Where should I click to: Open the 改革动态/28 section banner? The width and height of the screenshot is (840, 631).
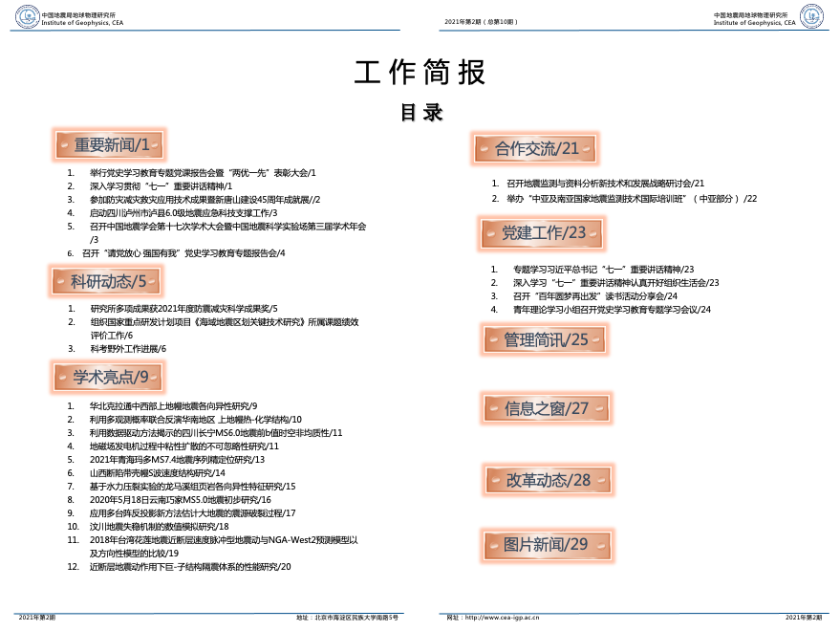click(549, 480)
